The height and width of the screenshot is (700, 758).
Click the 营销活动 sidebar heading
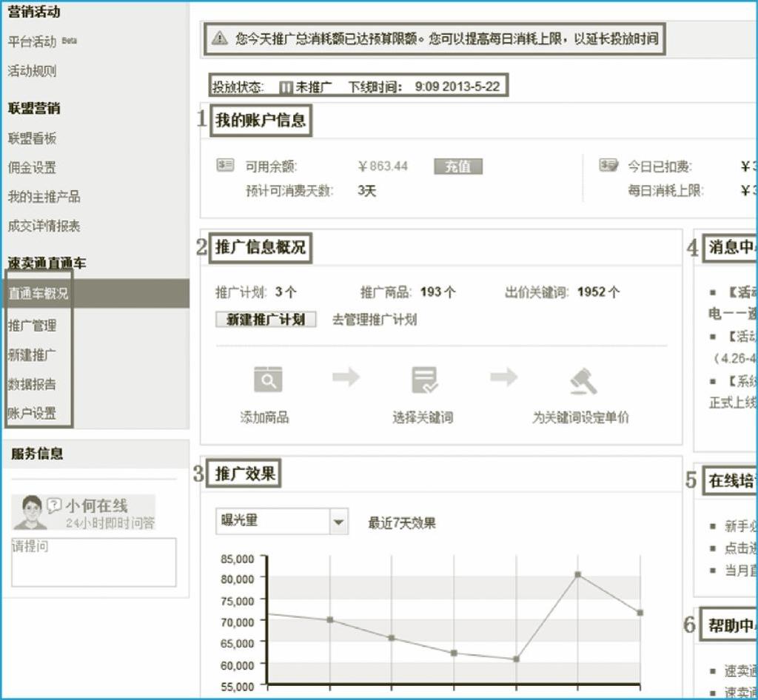(x=34, y=12)
